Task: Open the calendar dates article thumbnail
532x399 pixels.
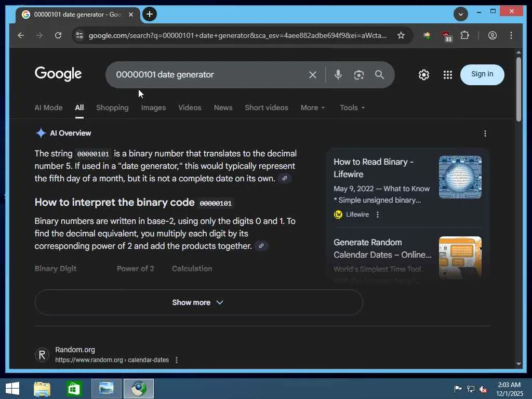Action: (x=460, y=258)
